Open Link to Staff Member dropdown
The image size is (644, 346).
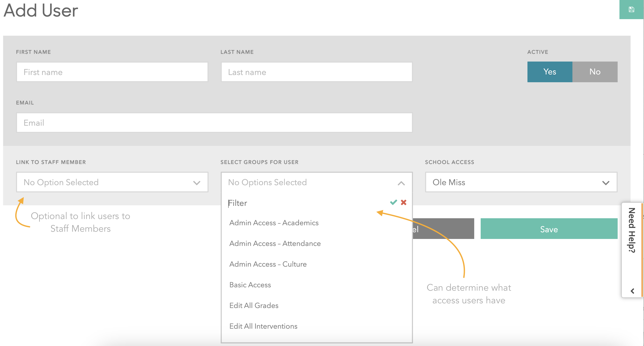coord(112,182)
